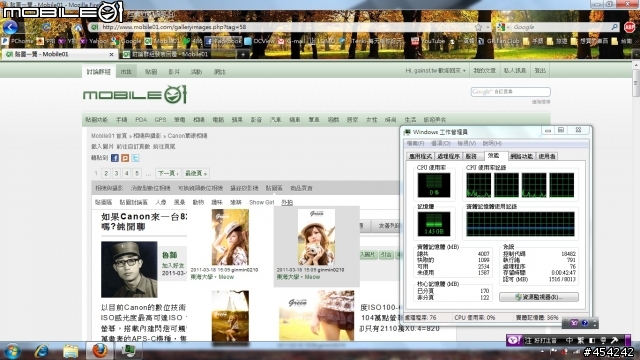This screenshot has height=360, width=640.
Task: Reload the page with the refresh icon
Action: click(46, 27)
